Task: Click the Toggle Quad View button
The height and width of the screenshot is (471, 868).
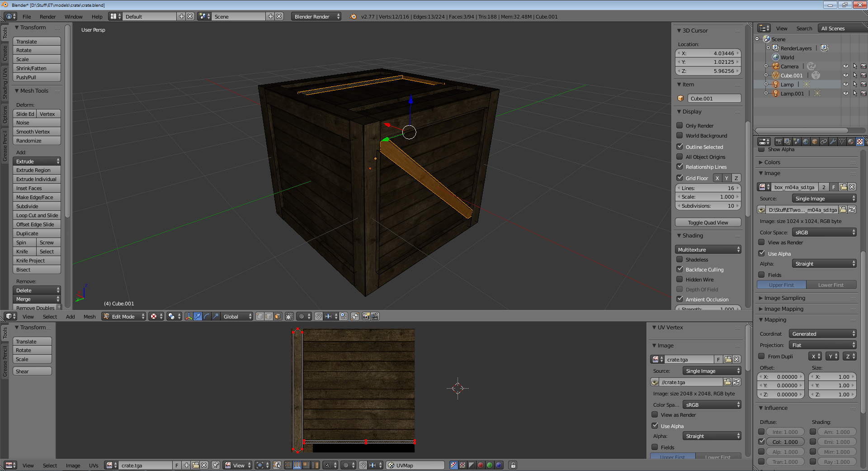Action: coord(708,222)
